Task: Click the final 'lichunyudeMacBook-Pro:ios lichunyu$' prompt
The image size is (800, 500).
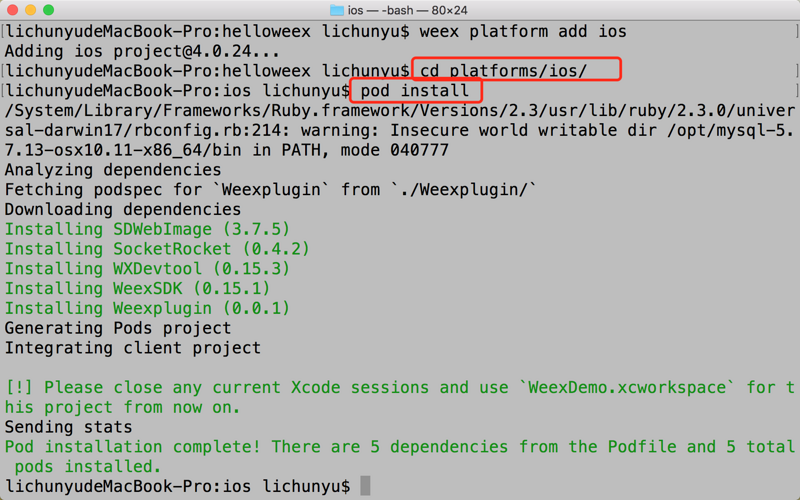Action: [178, 486]
